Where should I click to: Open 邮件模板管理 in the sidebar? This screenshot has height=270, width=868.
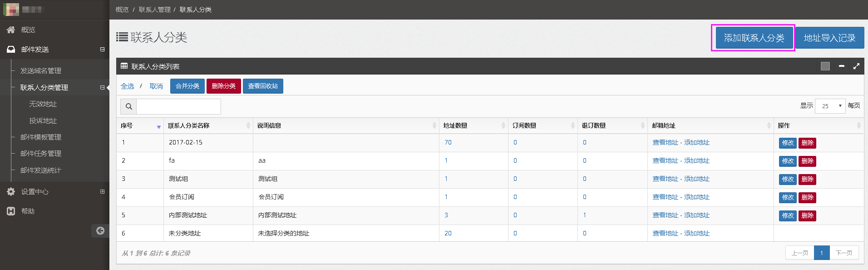click(x=41, y=137)
